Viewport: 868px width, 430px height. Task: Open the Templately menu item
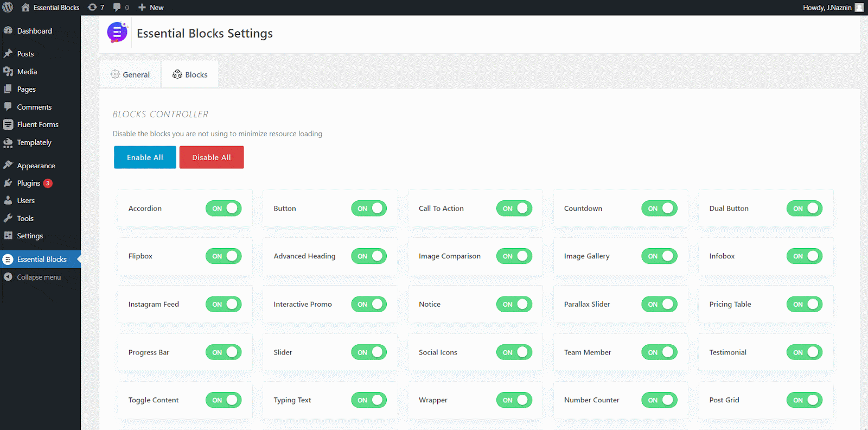tap(40, 142)
